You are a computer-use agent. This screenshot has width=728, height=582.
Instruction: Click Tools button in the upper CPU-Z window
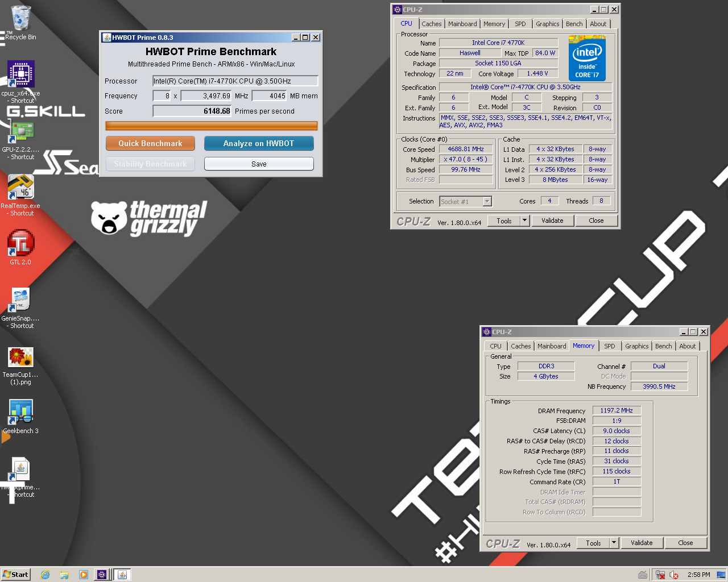504,221
